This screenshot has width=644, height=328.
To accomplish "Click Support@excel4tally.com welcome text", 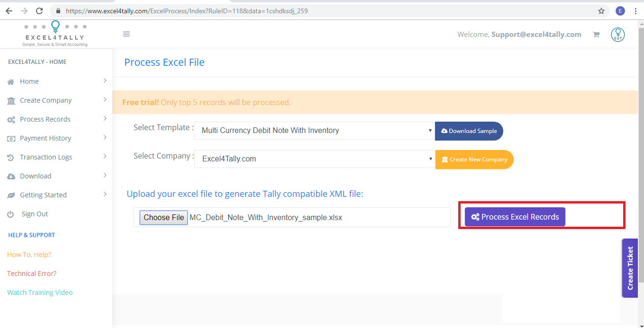I will coord(536,34).
